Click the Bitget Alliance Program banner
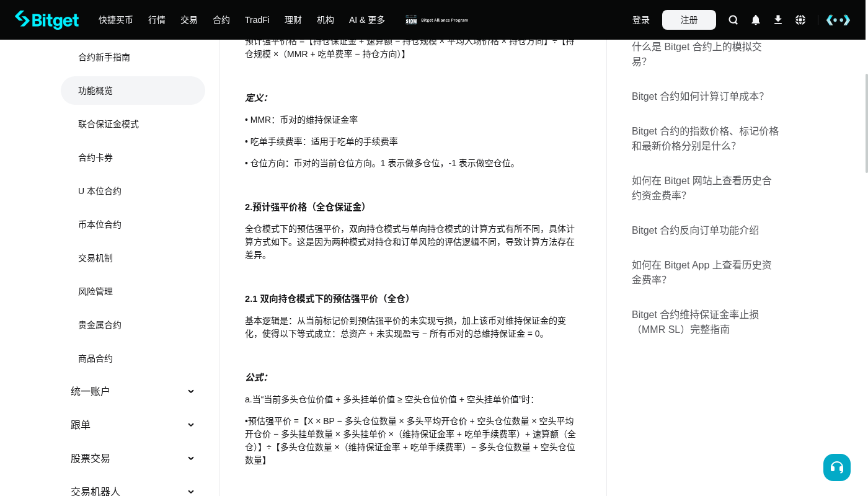Screen dimensions: 868x496 pyautogui.click(x=437, y=20)
